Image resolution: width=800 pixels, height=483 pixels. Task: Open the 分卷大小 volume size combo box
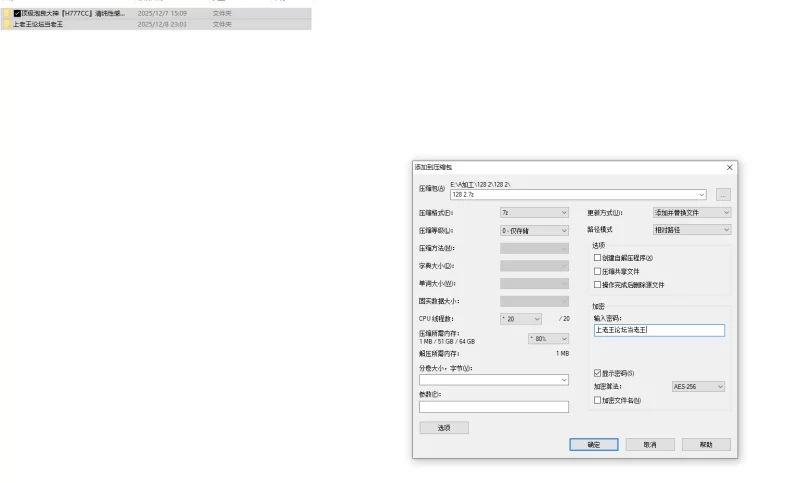coord(494,379)
